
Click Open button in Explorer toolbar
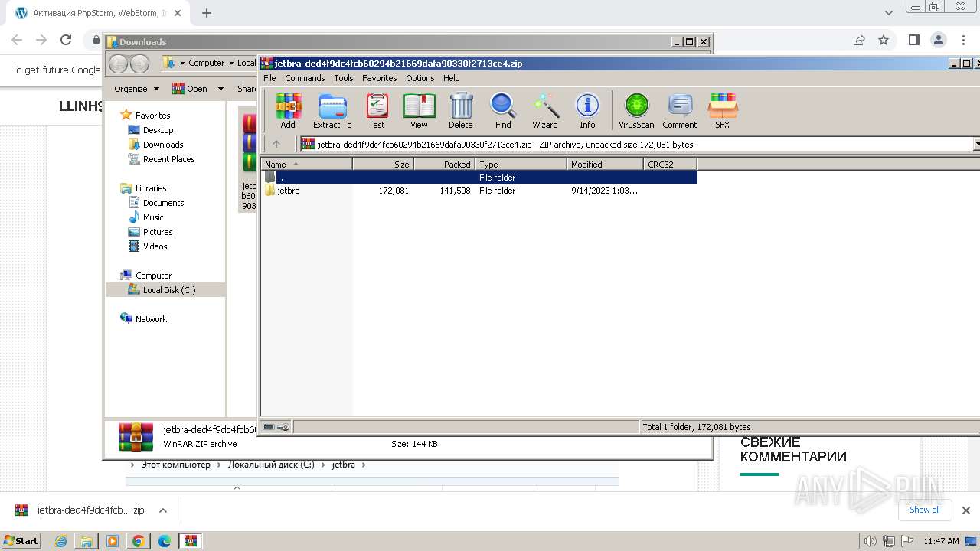coord(190,89)
